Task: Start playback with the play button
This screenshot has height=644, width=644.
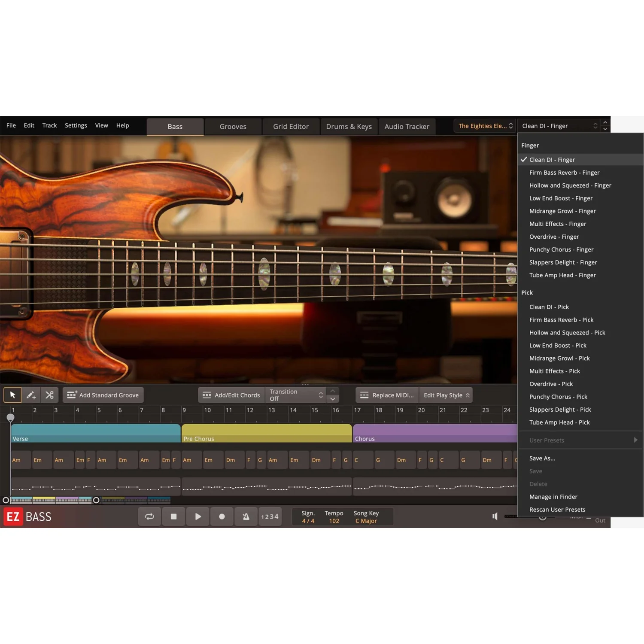Action: (198, 516)
